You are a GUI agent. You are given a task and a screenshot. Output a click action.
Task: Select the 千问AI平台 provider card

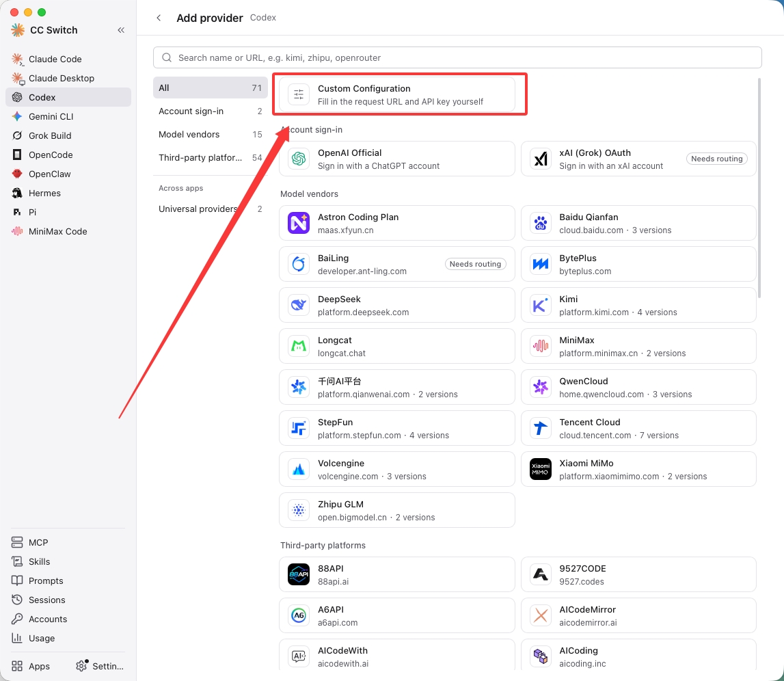pyautogui.click(x=397, y=387)
